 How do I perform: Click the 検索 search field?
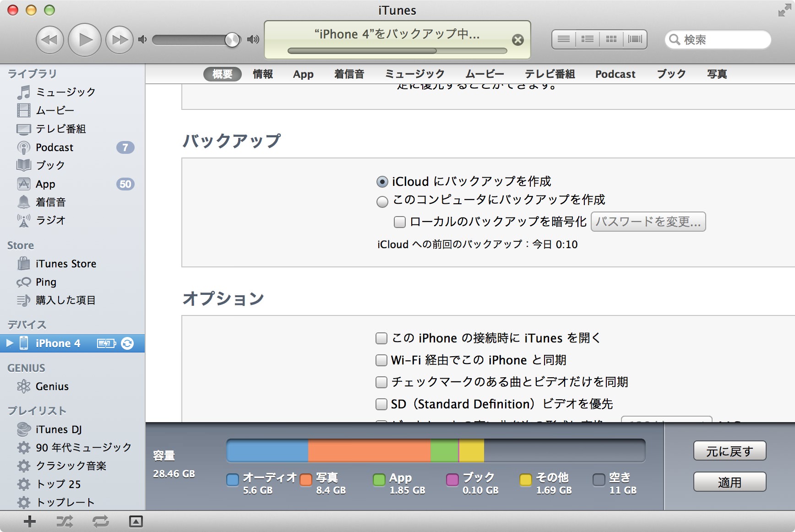point(718,40)
